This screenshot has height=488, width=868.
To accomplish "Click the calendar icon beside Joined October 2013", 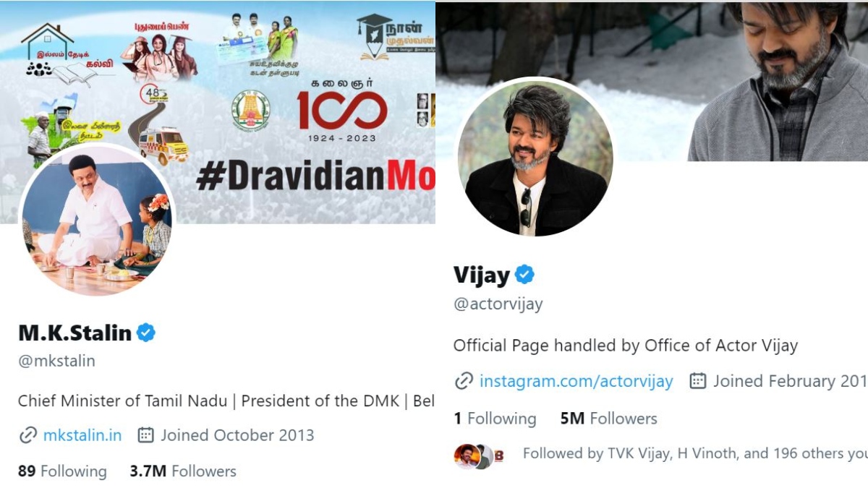I will pos(145,435).
